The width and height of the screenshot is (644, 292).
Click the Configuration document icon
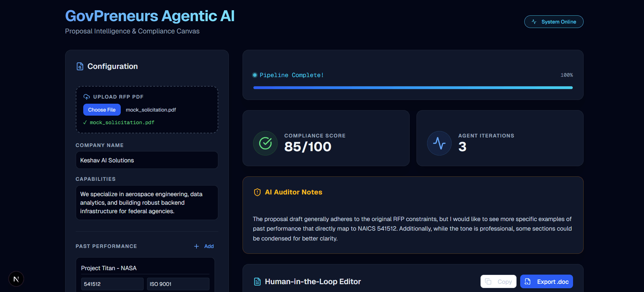pyautogui.click(x=80, y=66)
